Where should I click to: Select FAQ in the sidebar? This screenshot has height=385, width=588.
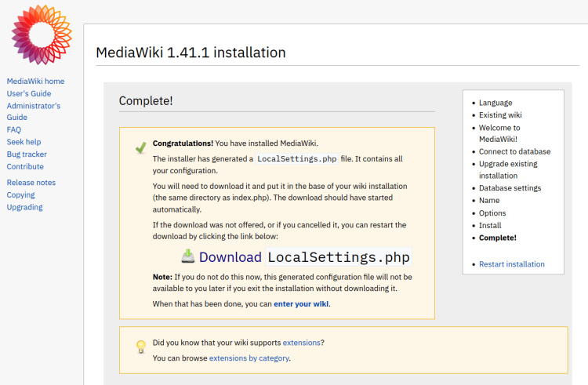[14, 130]
